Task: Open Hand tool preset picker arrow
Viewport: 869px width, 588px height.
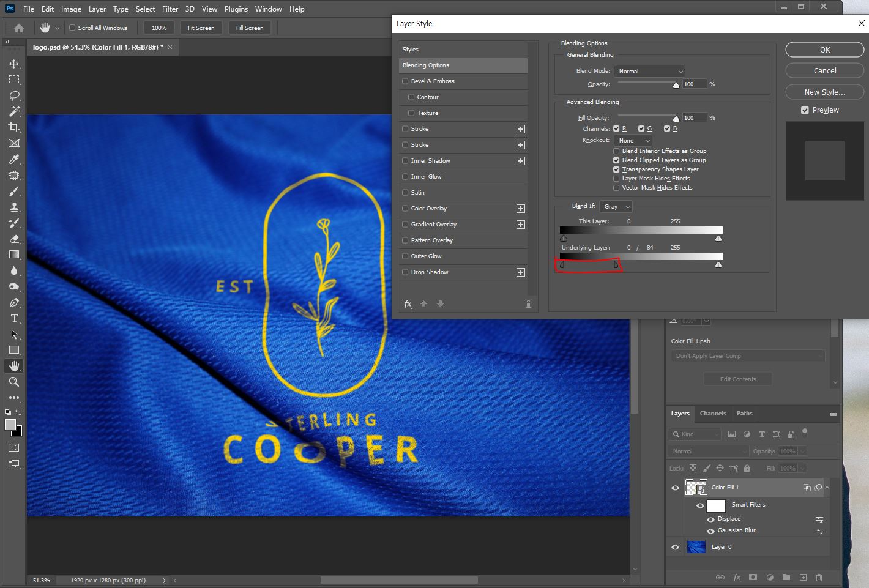Action: point(57,28)
